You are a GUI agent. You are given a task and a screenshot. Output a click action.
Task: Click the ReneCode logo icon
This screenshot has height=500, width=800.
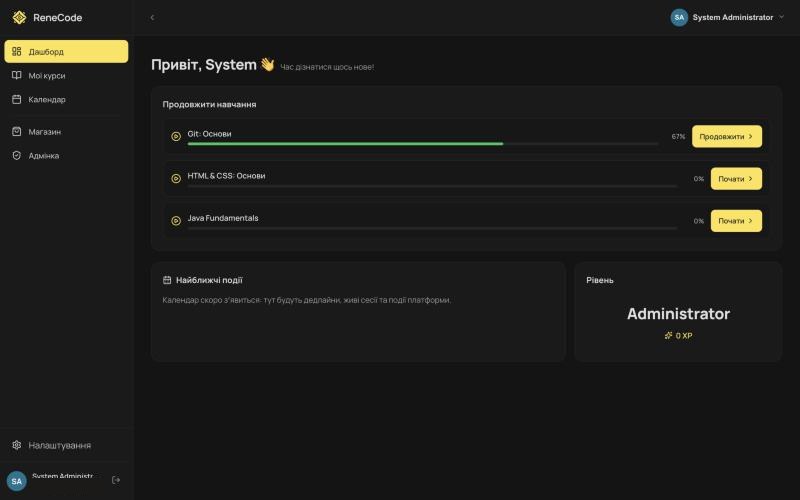tap(19, 17)
